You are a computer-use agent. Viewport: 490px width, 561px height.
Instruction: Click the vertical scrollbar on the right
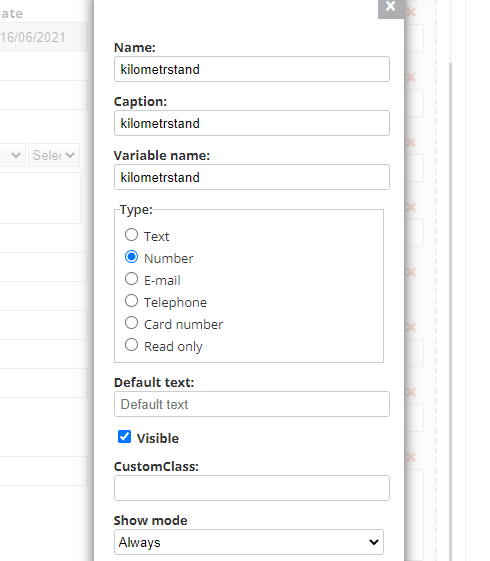(451, 311)
